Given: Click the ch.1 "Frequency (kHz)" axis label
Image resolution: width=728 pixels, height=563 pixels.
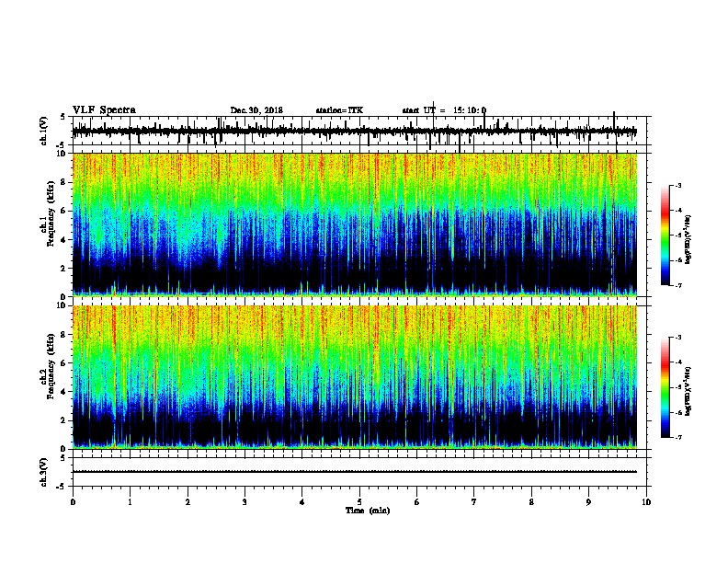Looking at the screenshot, I should 51,214.
